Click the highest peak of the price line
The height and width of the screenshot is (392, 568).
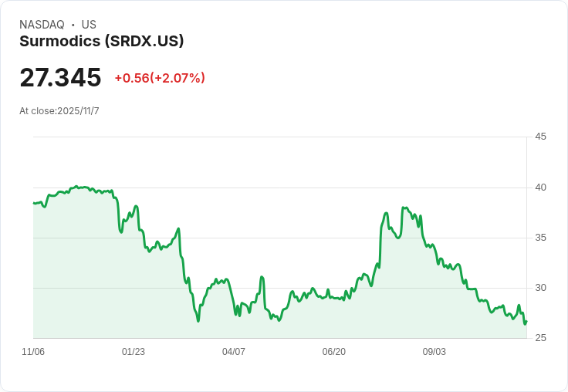[x=77, y=187]
